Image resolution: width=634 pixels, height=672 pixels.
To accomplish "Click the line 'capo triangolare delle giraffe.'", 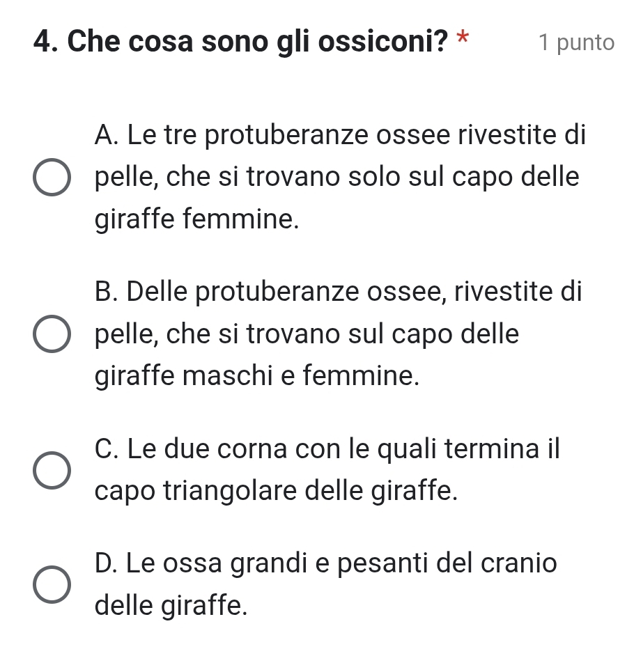I will coord(277,492).
